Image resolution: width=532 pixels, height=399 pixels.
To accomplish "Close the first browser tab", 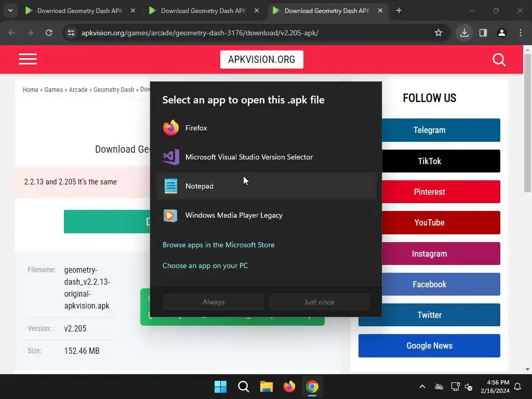I will pyautogui.click(x=133, y=10).
